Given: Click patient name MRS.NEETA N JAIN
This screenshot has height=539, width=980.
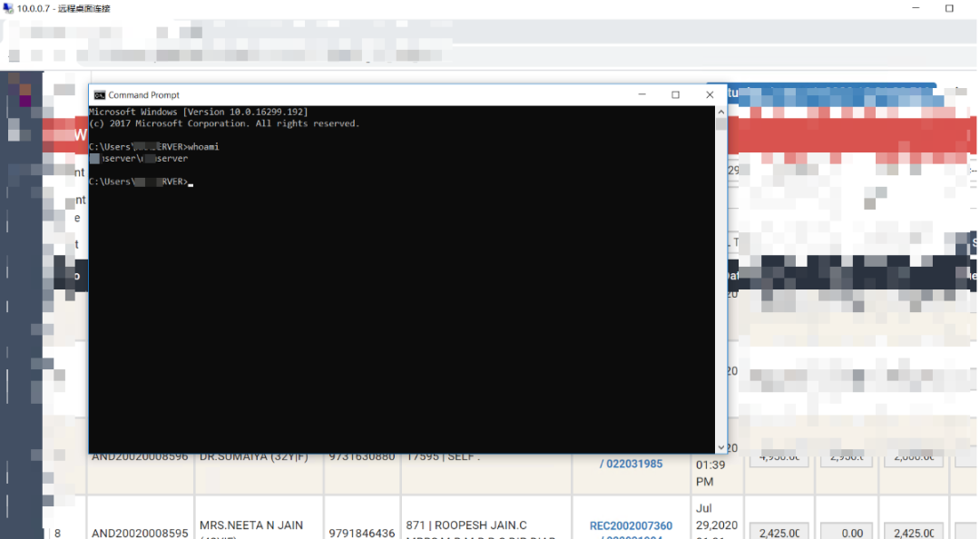Looking at the screenshot, I should click(x=251, y=525).
